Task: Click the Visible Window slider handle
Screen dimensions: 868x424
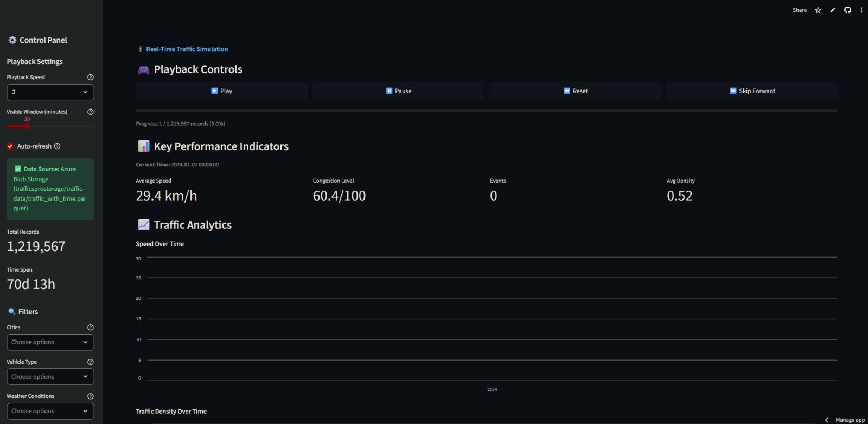Action: [27, 126]
